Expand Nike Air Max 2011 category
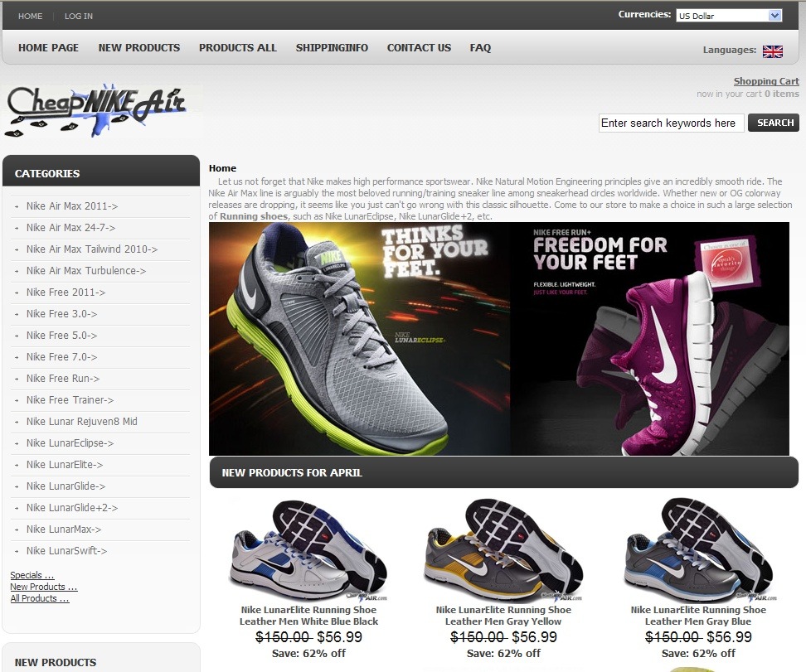The image size is (806, 672). 72,206
